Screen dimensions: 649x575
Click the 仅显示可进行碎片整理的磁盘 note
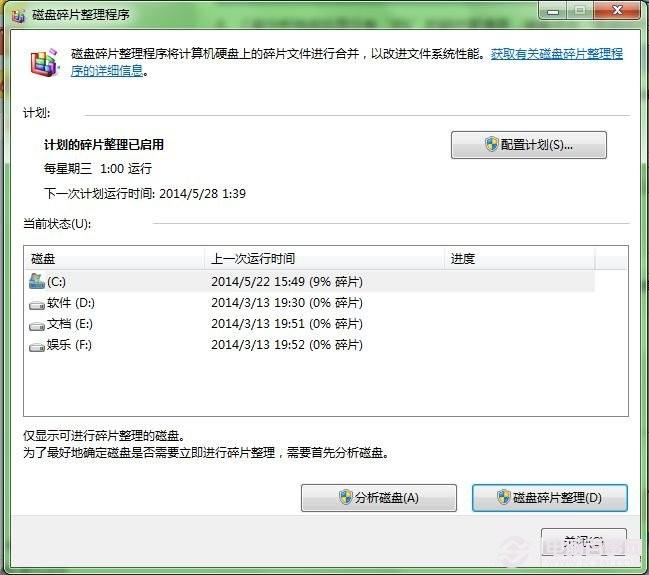[x=104, y=435]
